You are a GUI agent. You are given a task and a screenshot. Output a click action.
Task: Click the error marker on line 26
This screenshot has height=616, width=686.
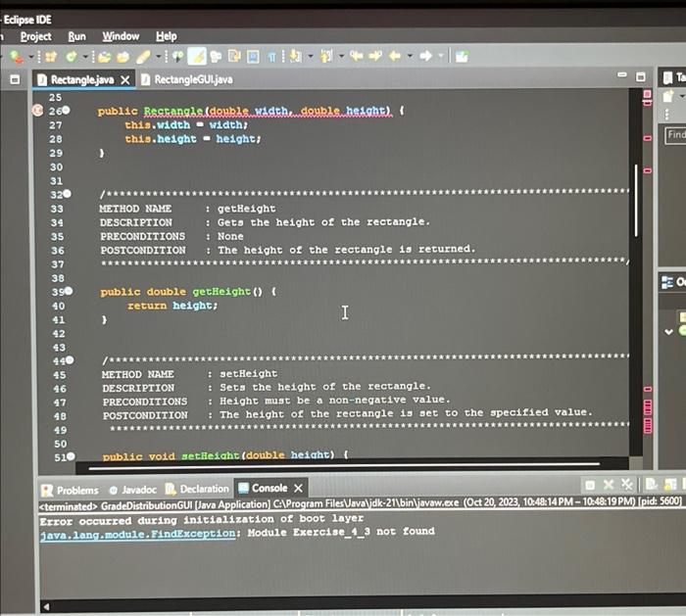point(38,111)
